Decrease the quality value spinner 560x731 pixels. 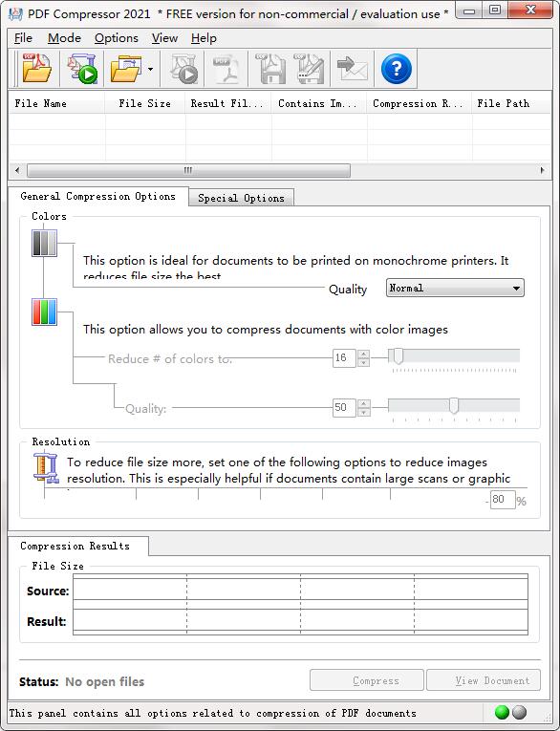(364, 412)
